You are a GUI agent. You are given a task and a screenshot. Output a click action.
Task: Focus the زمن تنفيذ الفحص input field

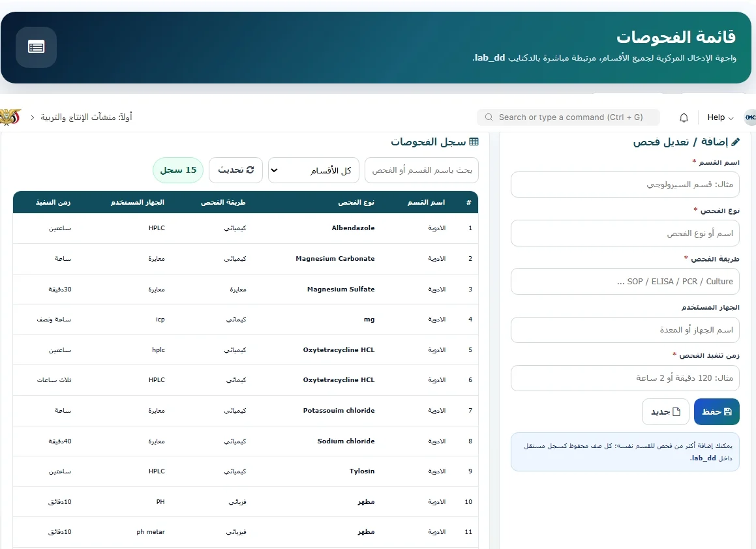tap(625, 378)
